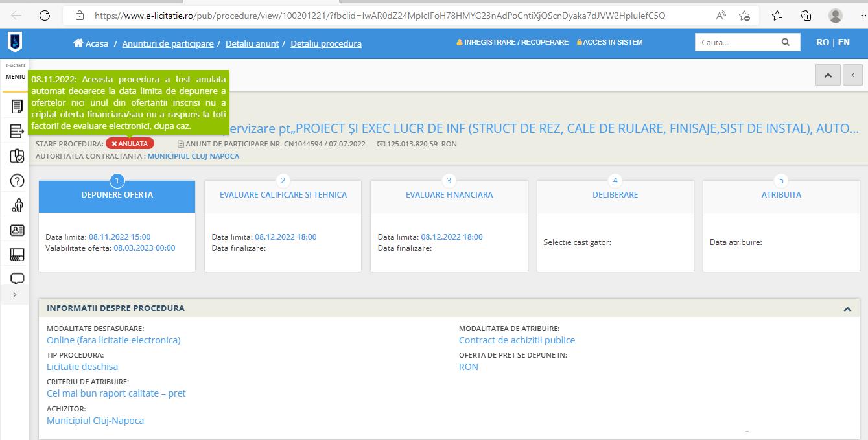Refresh the browser page

(45, 16)
